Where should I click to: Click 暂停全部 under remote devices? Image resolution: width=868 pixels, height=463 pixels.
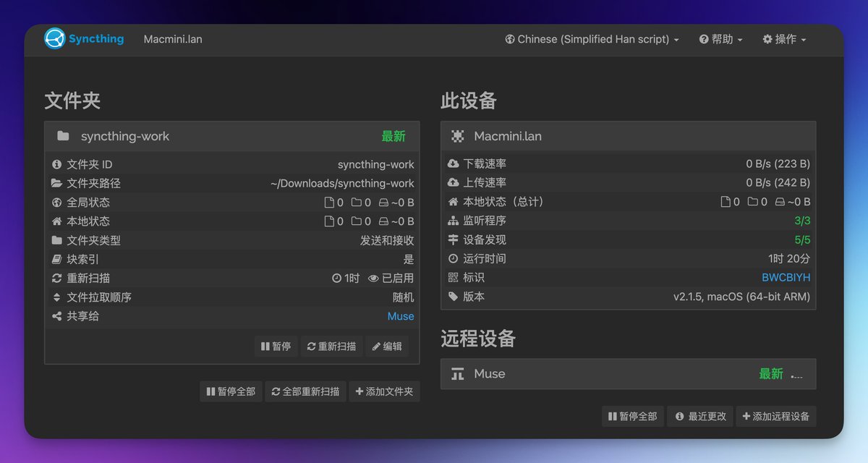633,416
